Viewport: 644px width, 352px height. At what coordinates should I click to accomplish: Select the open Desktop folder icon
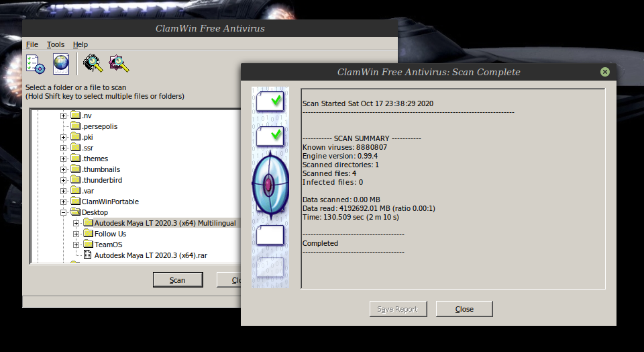75,212
